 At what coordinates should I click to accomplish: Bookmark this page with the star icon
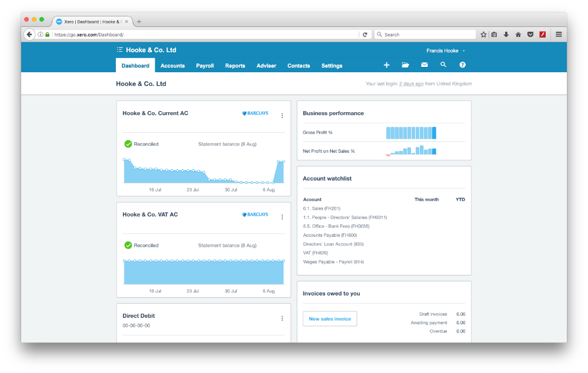pos(483,35)
